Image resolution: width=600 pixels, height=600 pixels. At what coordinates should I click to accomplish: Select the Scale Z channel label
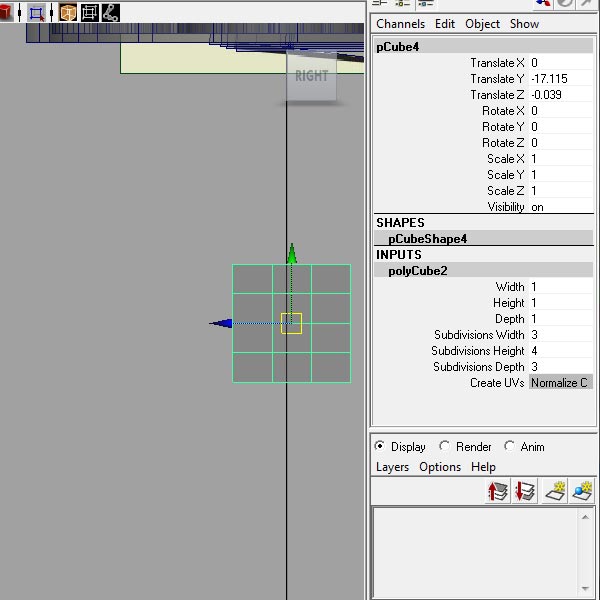coord(505,191)
